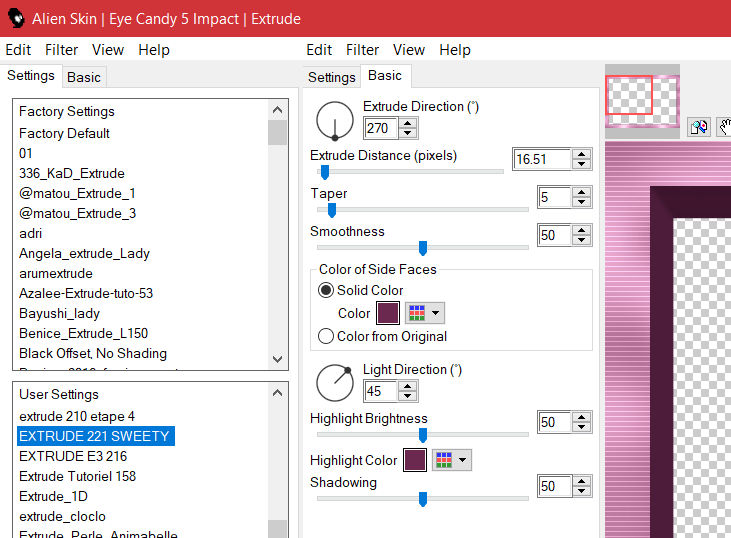Open the left View menu
This screenshot has height=538, width=731.
click(x=108, y=49)
